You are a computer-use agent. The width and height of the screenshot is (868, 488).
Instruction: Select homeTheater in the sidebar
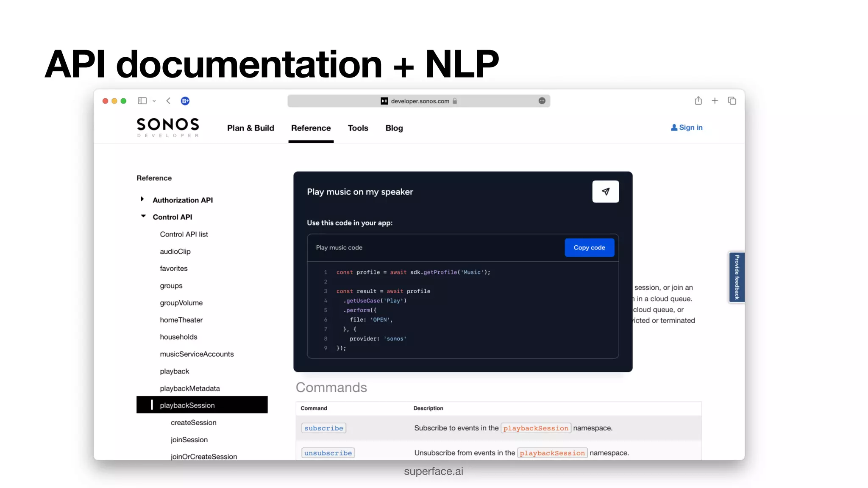181,320
